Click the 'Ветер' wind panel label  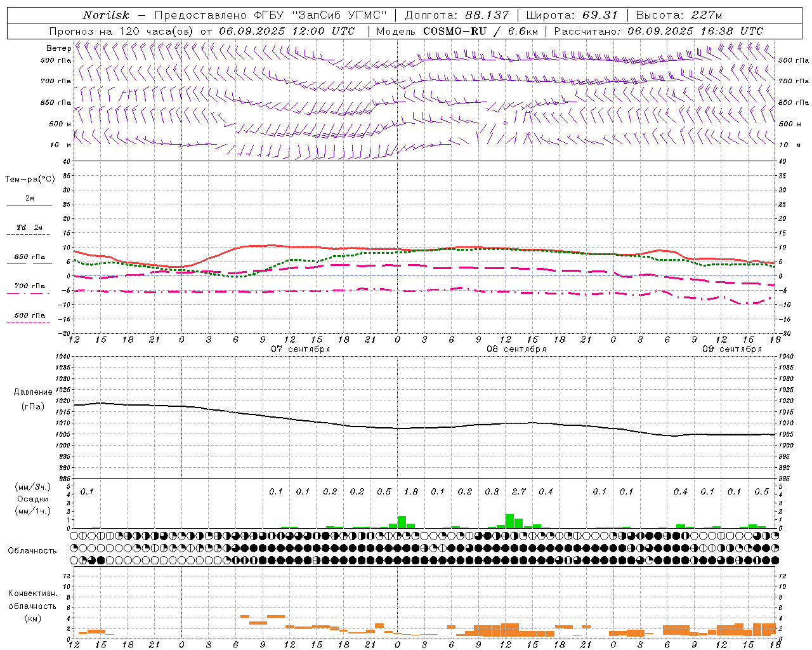[x=59, y=48]
